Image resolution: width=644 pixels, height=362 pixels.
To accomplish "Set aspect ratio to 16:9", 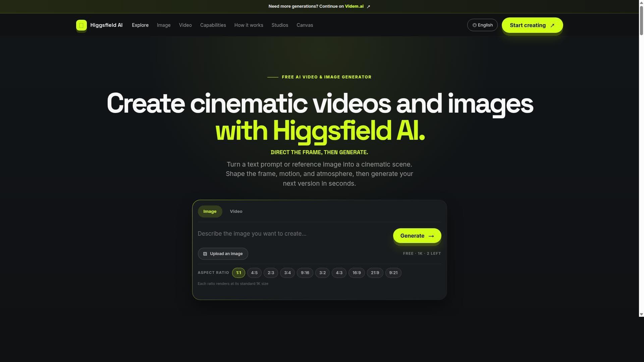I will 357,273.
